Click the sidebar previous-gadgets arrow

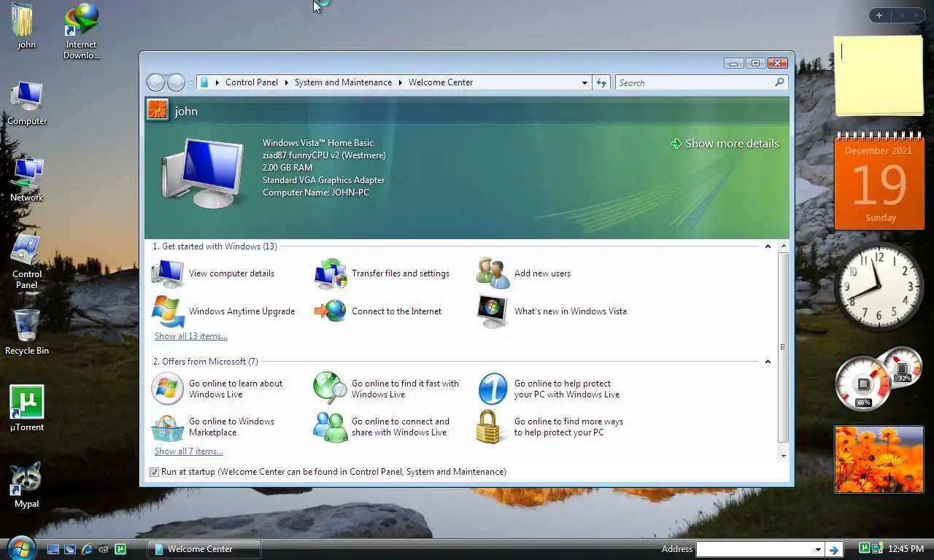tap(902, 15)
